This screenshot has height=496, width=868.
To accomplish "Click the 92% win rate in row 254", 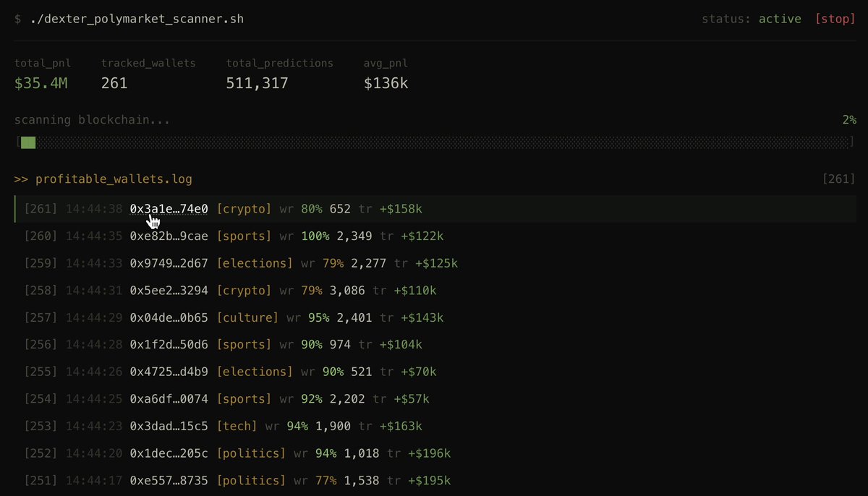I will [x=312, y=399].
